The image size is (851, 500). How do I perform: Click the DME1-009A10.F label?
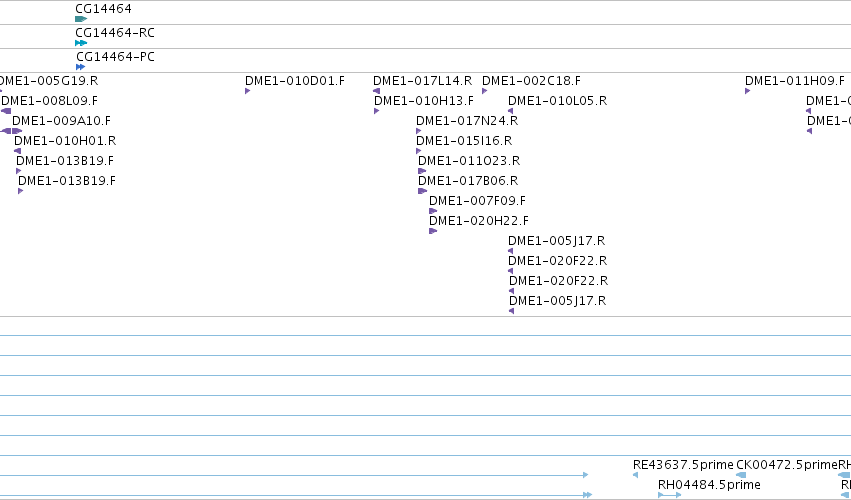(x=61, y=121)
